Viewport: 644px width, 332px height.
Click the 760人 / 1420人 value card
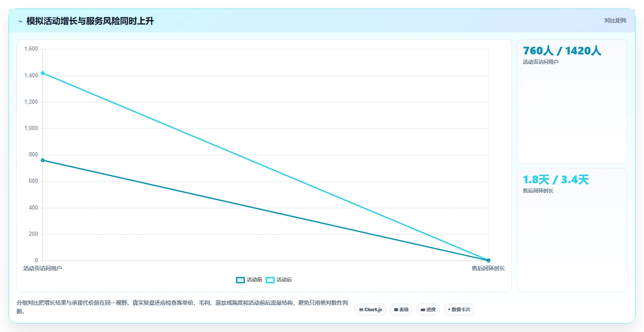coord(572,101)
